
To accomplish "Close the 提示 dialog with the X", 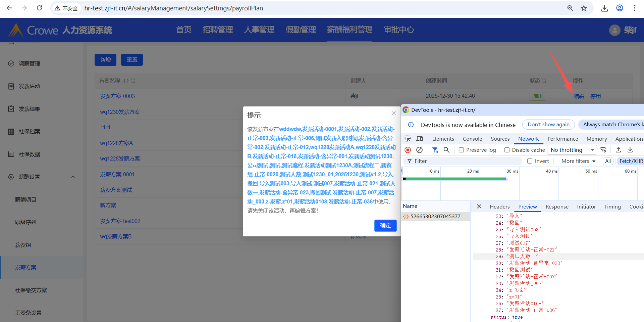I will [394, 113].
